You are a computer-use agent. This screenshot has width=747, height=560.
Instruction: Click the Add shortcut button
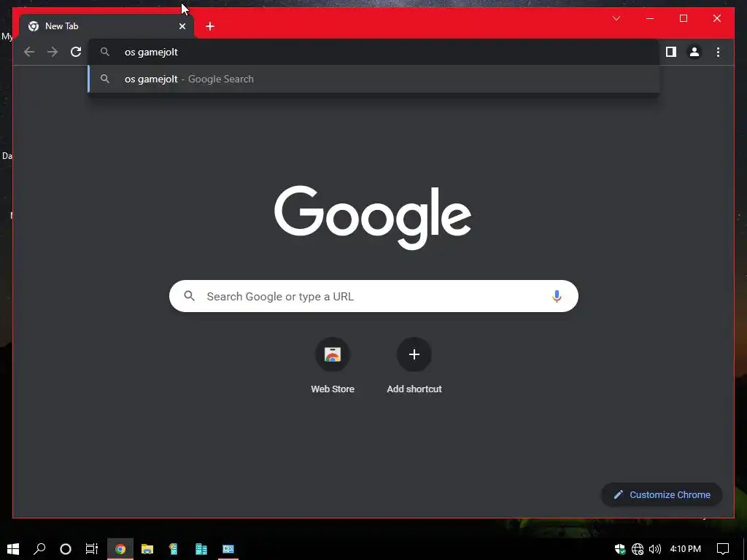tap(414, 366)
